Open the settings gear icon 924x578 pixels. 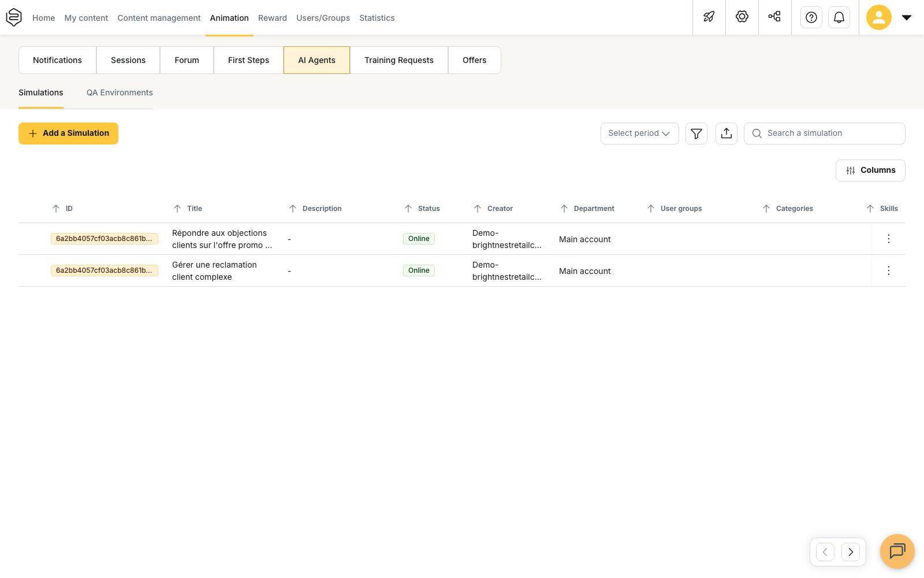pyautogui.click(x=742, y=17)
